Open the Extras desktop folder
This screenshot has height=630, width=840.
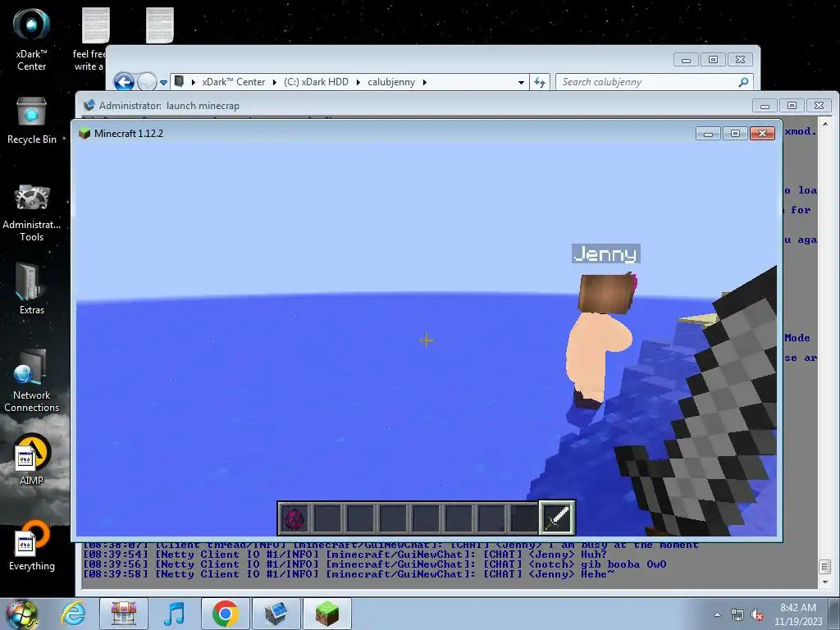31,288
